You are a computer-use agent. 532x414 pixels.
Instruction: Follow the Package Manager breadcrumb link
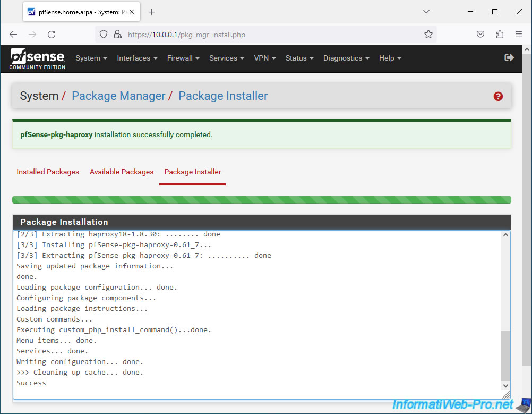118,96
